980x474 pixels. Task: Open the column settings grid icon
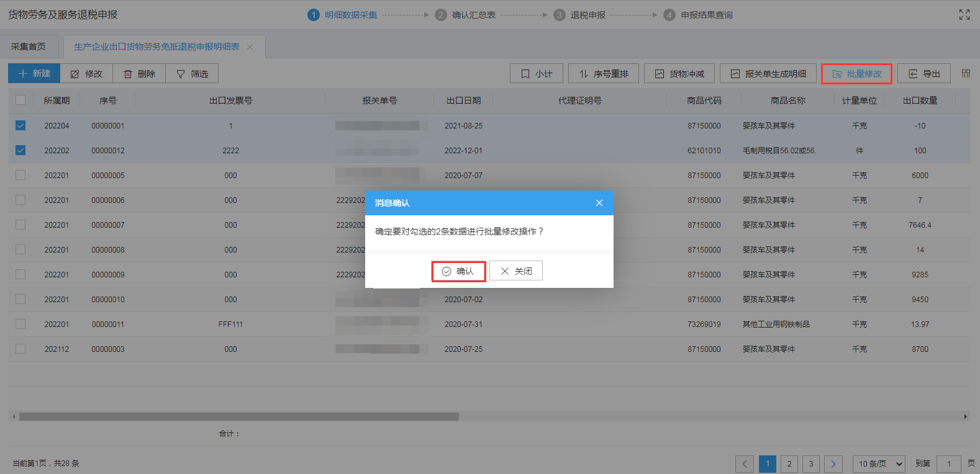click(x=966, y=73)
